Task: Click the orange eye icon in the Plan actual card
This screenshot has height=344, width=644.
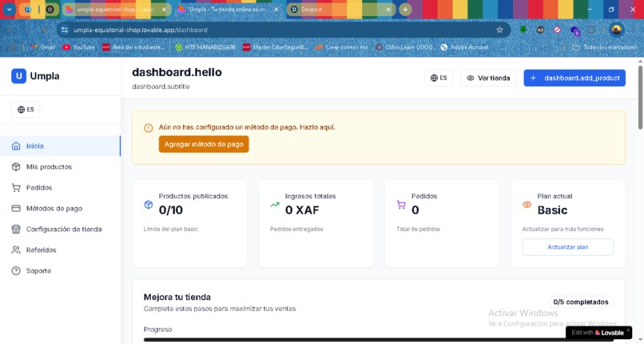Action: 527,205
